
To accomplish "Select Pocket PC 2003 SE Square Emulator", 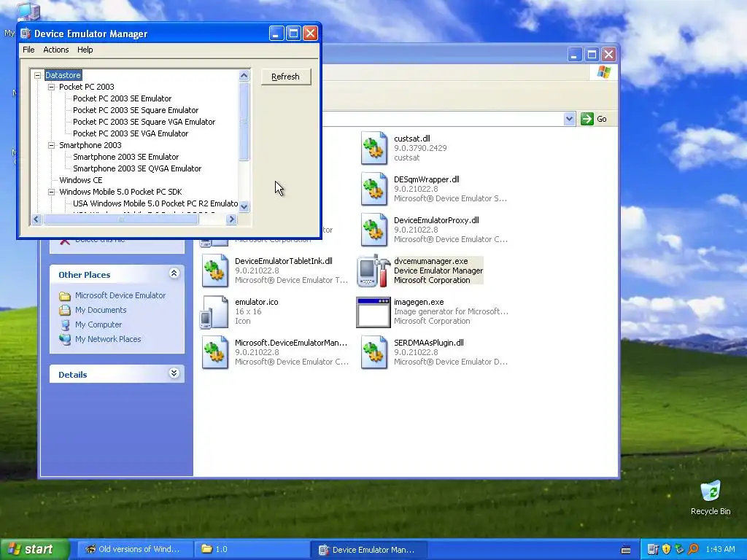I will (135, 111).
